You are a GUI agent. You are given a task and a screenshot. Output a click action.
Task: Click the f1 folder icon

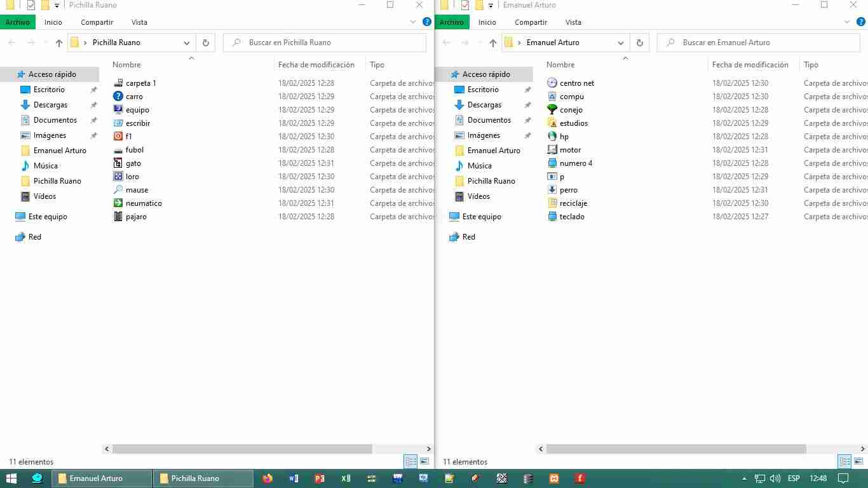tap(118, 137)
